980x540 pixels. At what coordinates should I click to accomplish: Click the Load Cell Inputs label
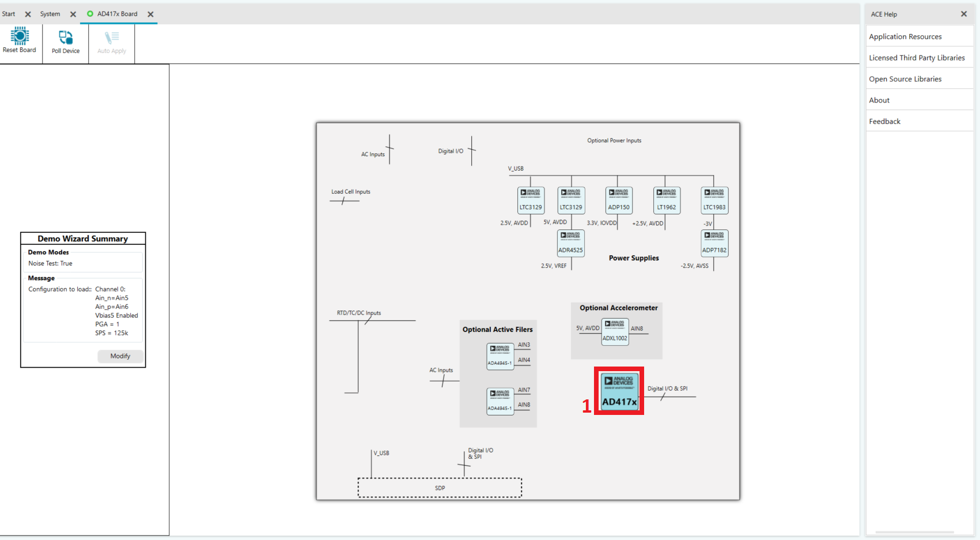pyautogui.click(x=351, y=192)
